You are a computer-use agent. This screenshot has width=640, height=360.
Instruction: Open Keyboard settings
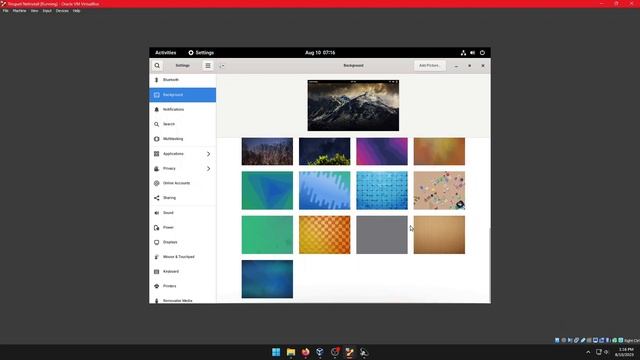pos(182,271)
